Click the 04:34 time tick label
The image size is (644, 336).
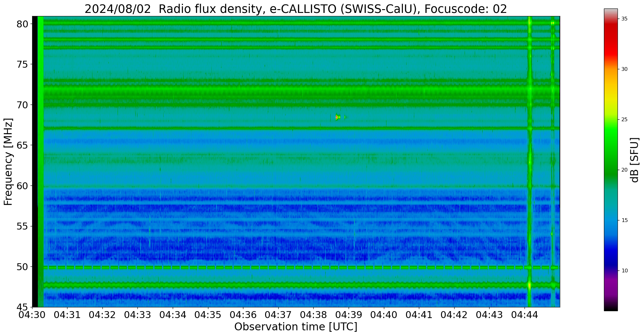coord(173,315)
